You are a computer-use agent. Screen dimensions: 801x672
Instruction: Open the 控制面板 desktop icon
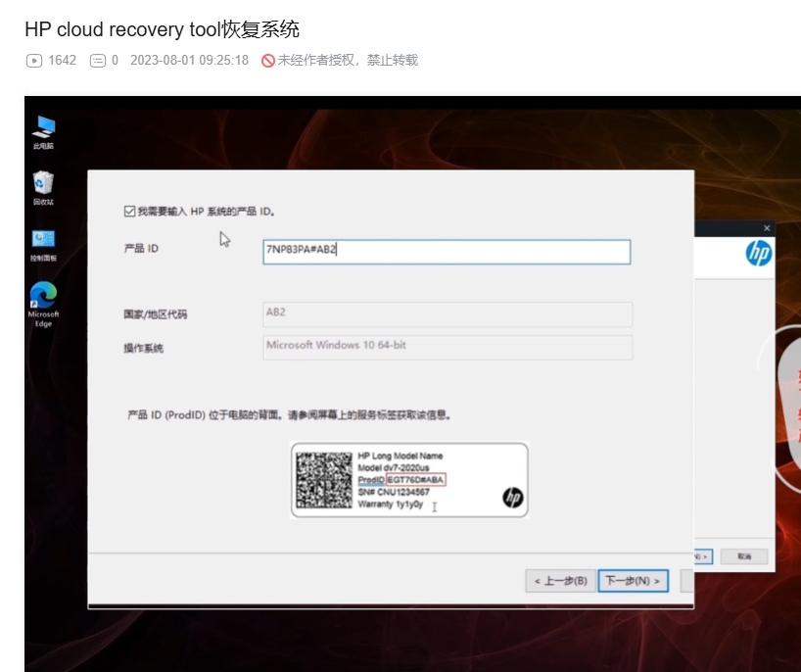pos(43,245)
